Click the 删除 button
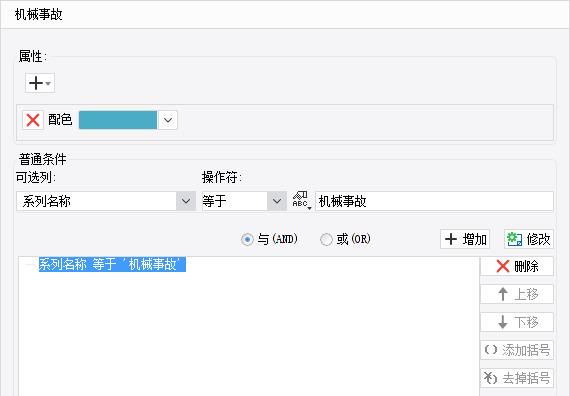 pyautogui.click(x=517, y=266)
